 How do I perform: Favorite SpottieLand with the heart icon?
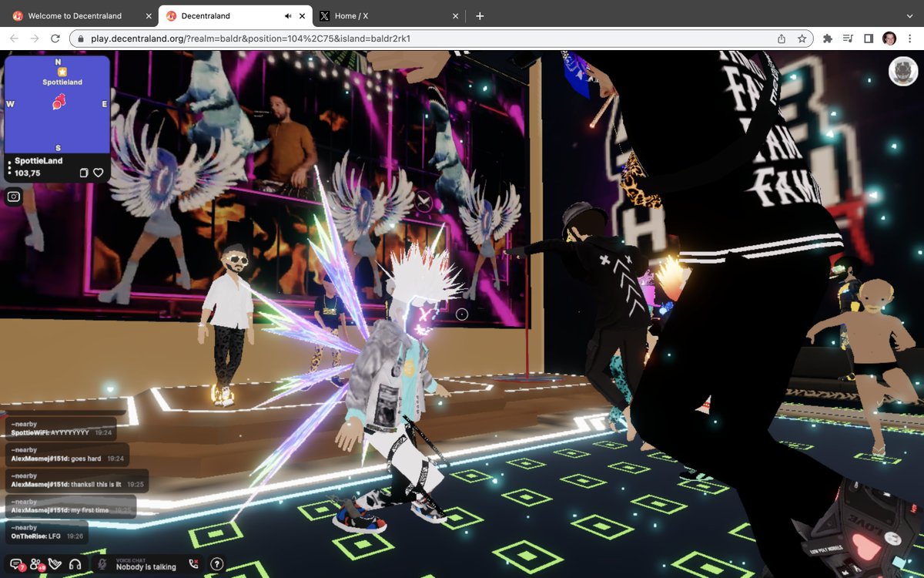pyautogui.click(x=99, y=173)
